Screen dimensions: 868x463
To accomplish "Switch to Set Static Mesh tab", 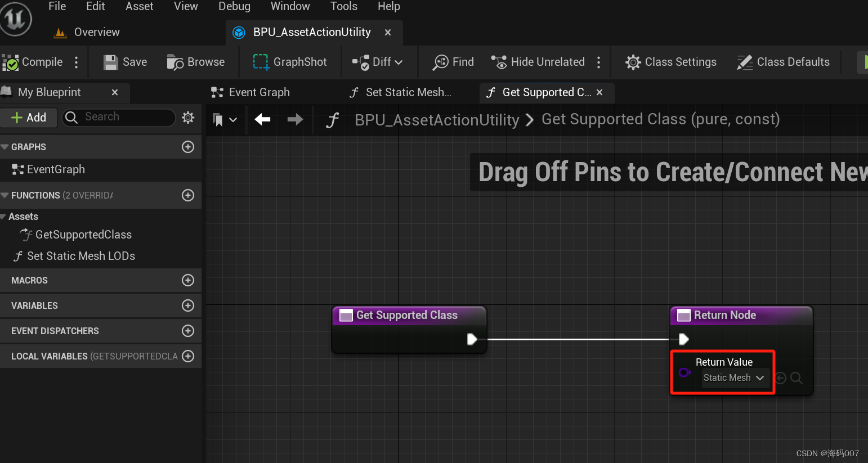I will 400,92.
